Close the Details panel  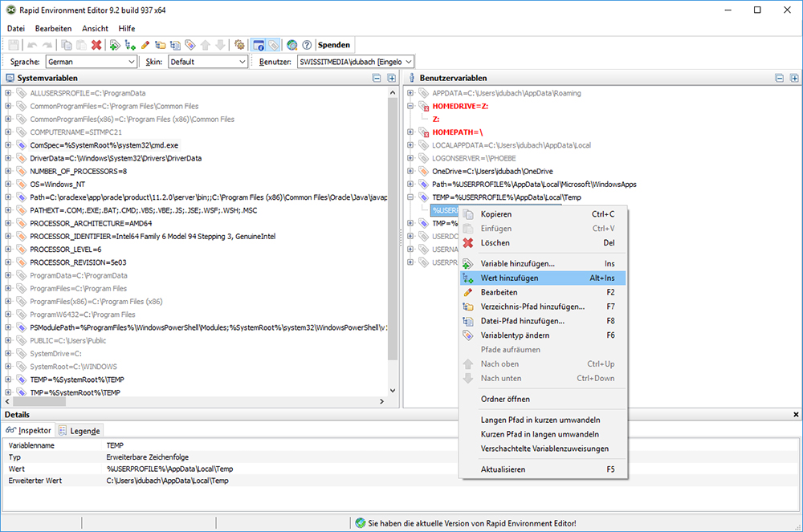click(x=796, y=414)
